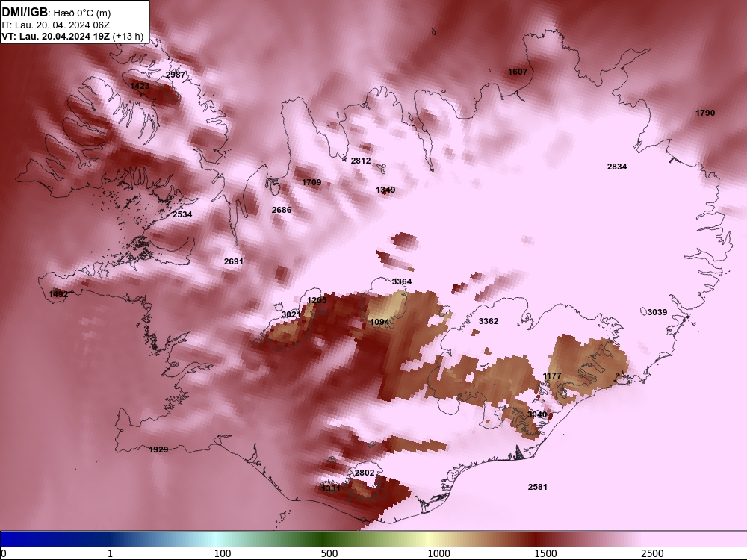Click the 500 tick on color scale
The width and height of the screenshot is (747, 560).
tap(329, 553)
